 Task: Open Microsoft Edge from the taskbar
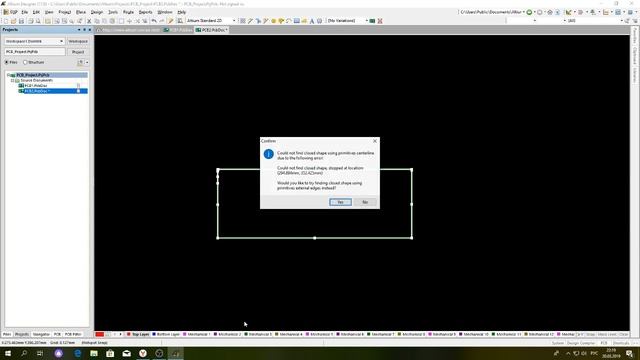pos(78,353)
